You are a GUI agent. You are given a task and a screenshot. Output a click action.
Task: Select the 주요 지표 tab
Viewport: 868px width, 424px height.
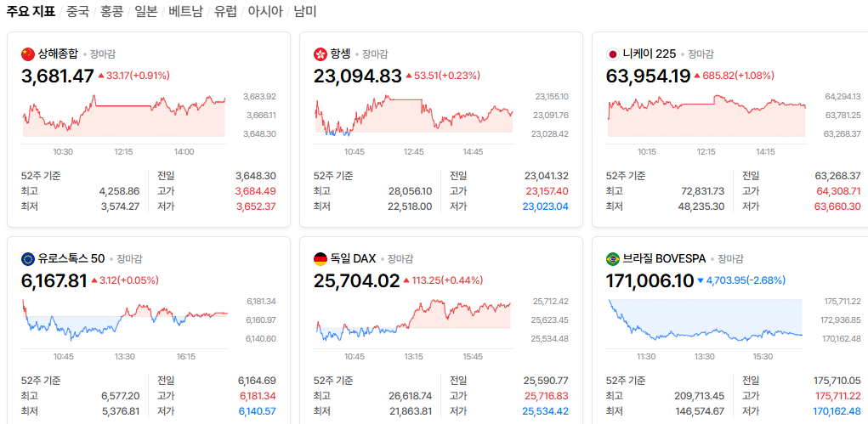(x=31, y=12)
